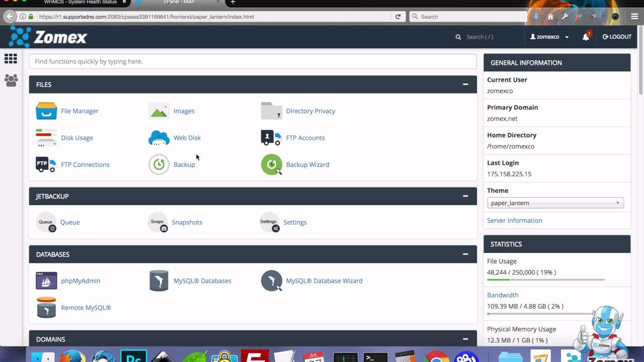Open the File Manager link text
This screenshot has height=362, width=644.
[79, 111]
